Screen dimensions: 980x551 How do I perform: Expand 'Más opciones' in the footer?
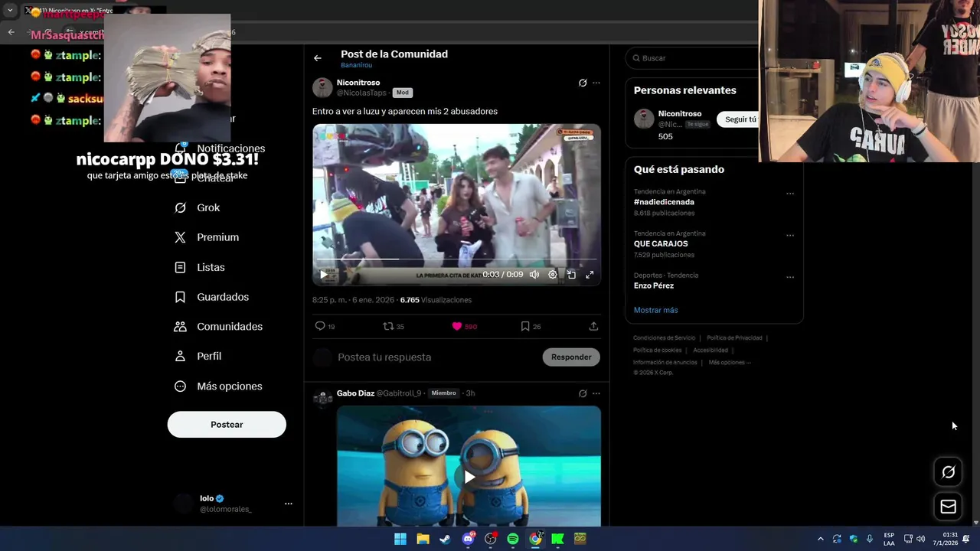point(730,363)
